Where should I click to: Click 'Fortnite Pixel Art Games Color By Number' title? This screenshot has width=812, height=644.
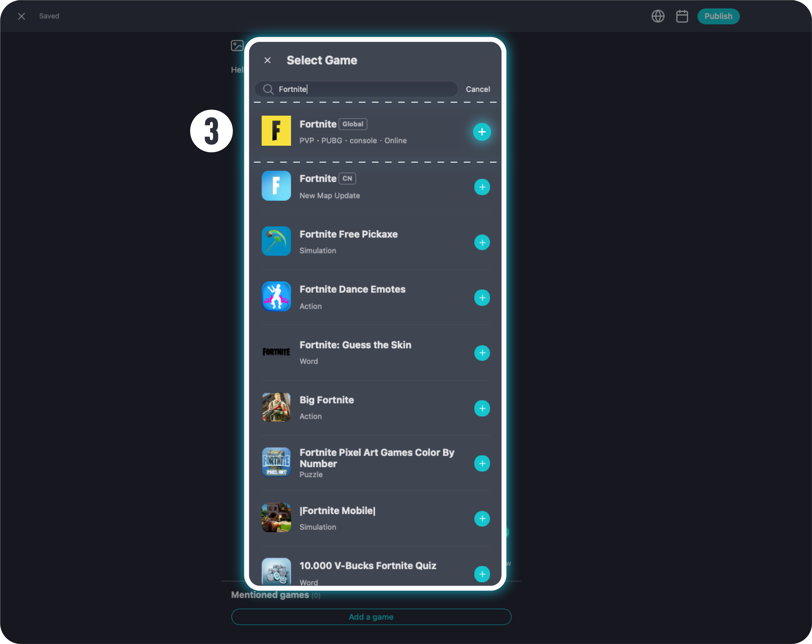377,458
